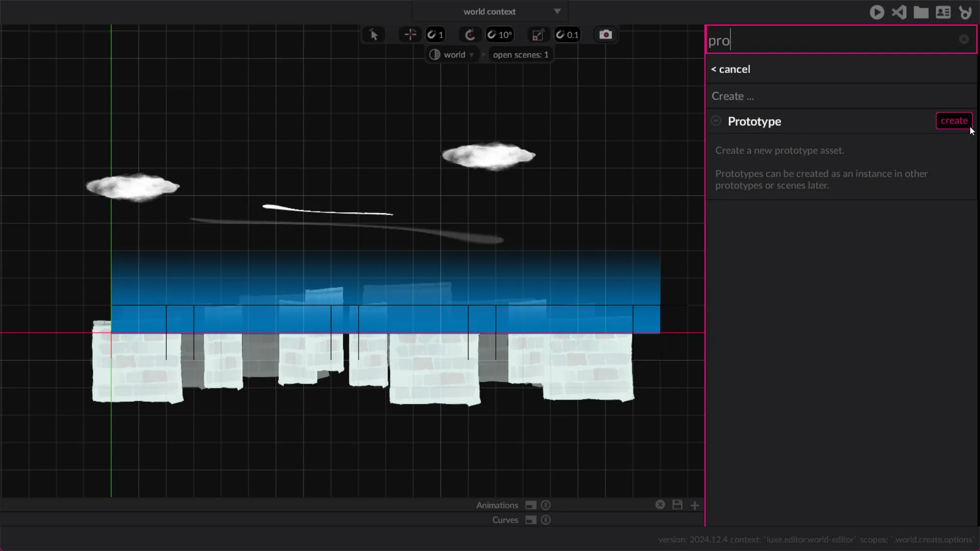Open the Animations panel
The image size is (980, 551).
[x=497, y=505]
